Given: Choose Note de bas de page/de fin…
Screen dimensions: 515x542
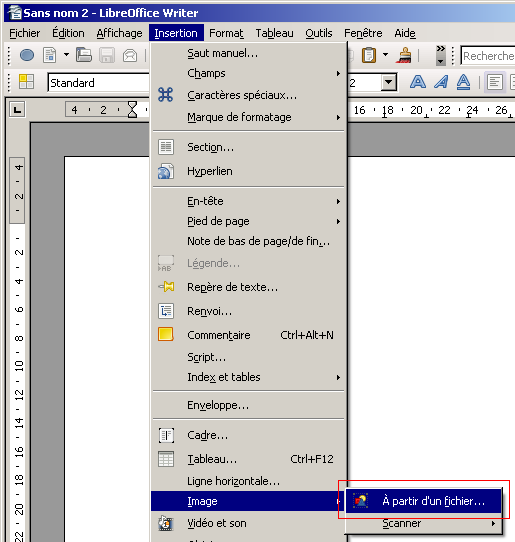Looking at the screenshot, I should click(249, 241).
